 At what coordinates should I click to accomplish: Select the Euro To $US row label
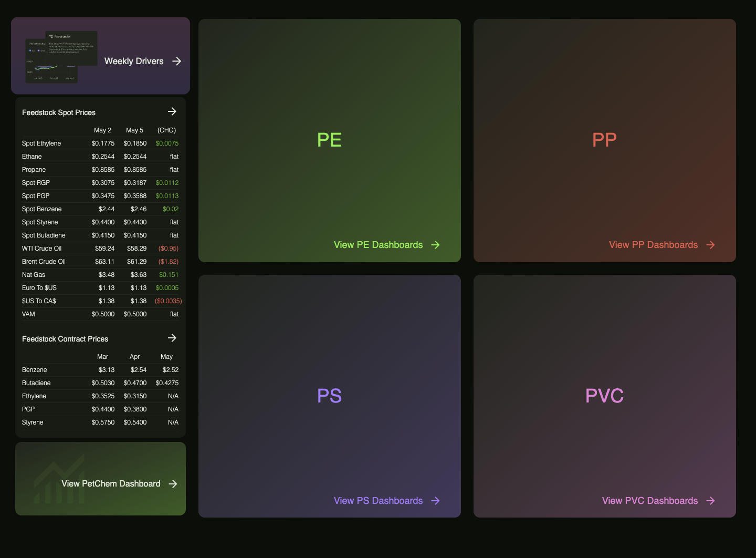coord(39,288)
